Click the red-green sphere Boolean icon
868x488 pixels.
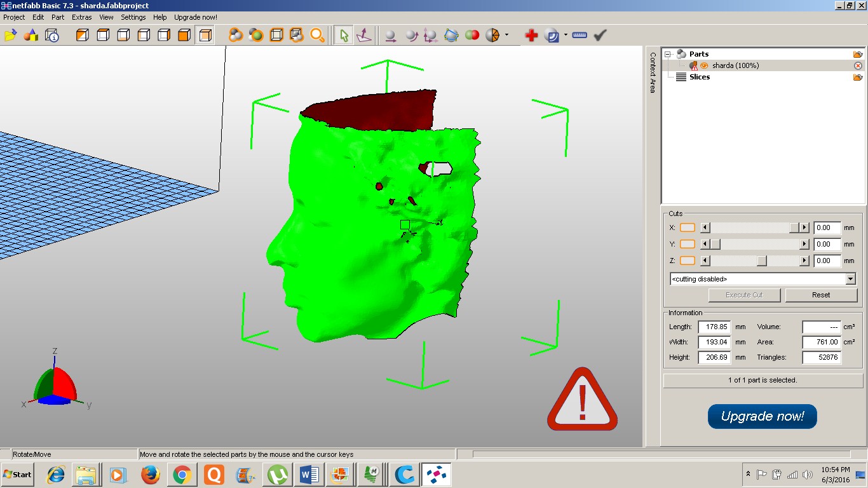click(x=472, y=36)
